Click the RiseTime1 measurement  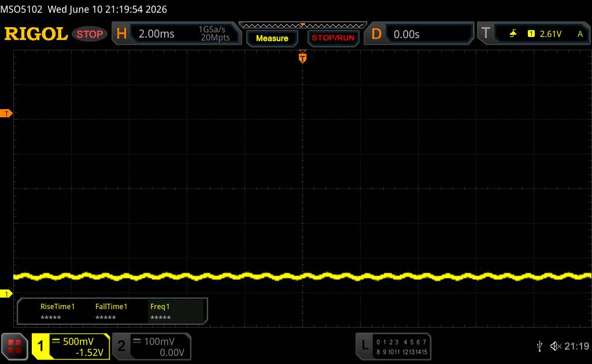pos(57,311)
